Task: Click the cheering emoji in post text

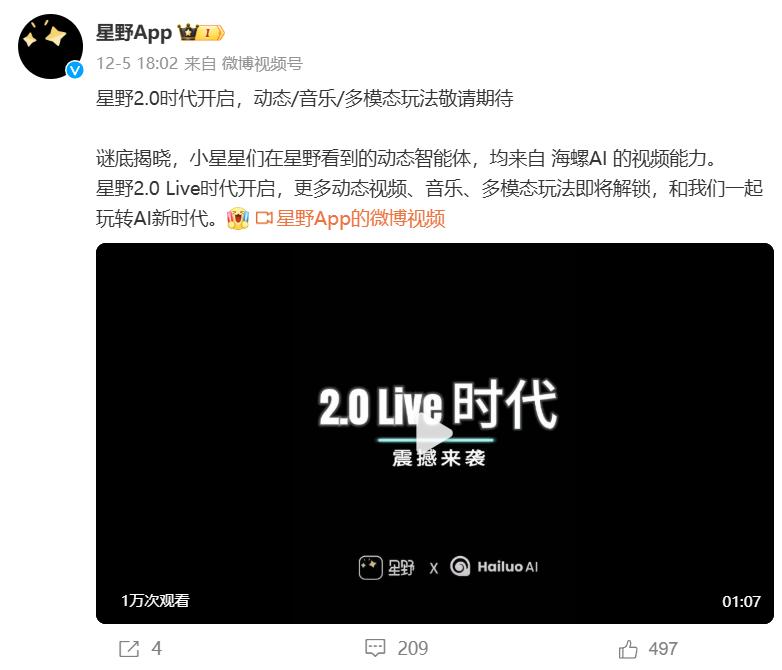Action: tap(237, 219)
